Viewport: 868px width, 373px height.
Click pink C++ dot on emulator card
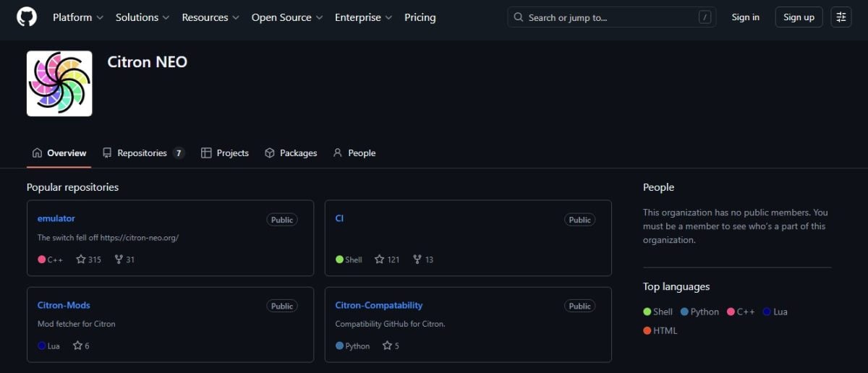tap(42, 260)
